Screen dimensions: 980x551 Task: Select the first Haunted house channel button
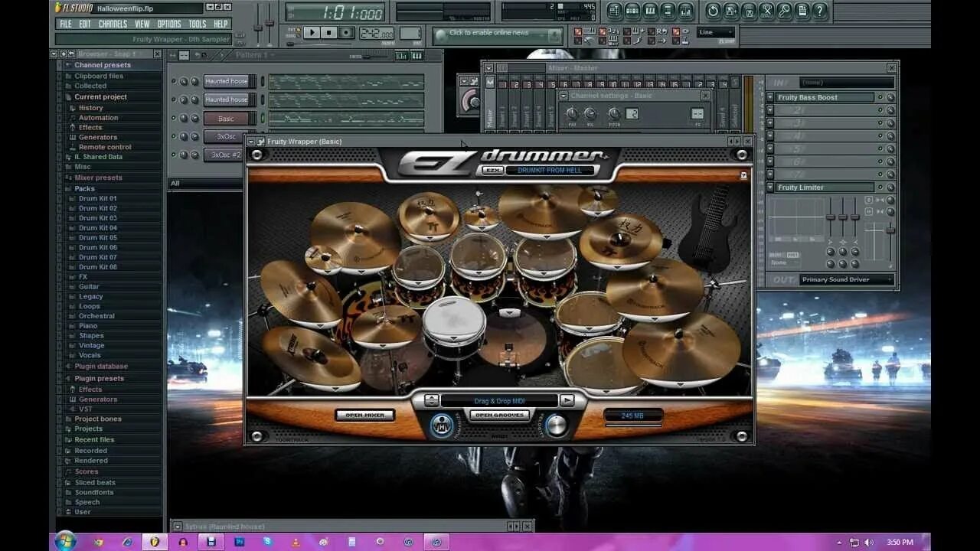pos(227,81)
